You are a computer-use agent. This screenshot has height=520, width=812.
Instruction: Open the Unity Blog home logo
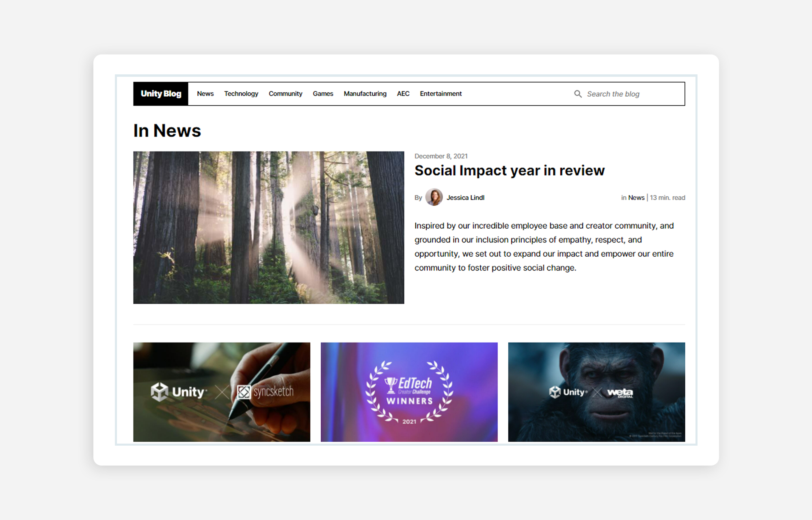coord(161,94)
